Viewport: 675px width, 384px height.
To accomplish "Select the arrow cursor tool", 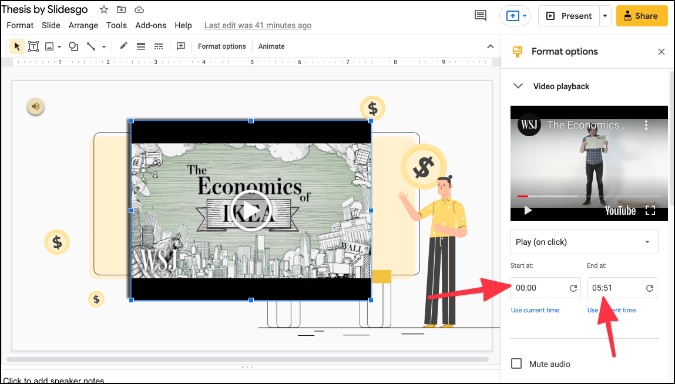I will pyautogui.click(x=17, y=46).
